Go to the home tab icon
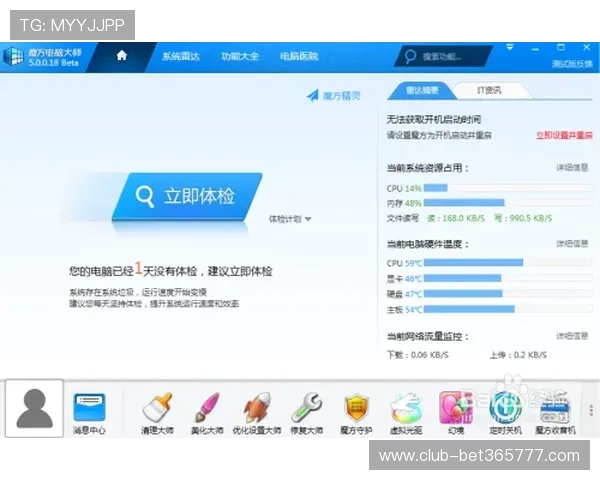The height and width of the screenshot is (480, 600). 122,56
